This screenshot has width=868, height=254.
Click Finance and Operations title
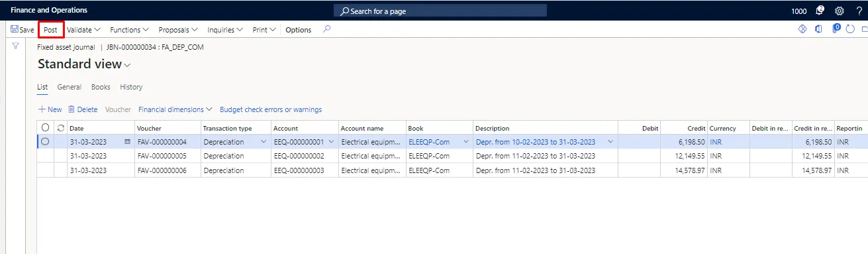coord(49,11)
